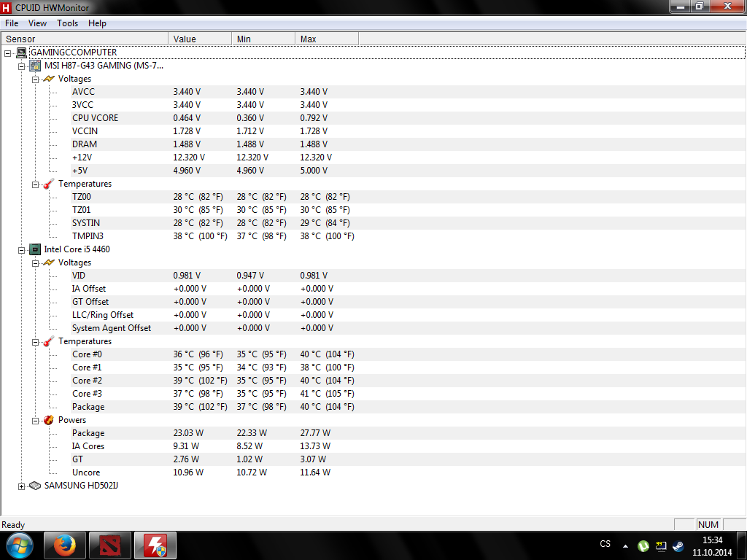Collapse the Powers group
The image size is (747, 560).
[35, 421]
